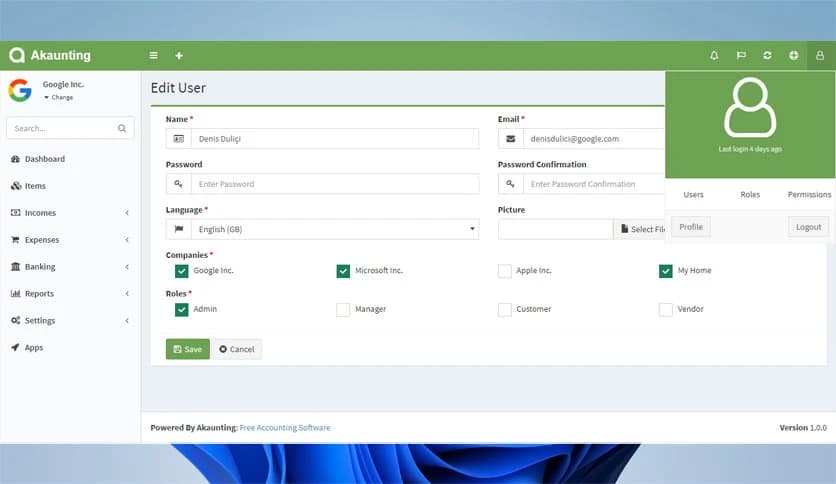Click into the Password Confirmation field
The height and width of the screenshot is (484, 836).
594,184
